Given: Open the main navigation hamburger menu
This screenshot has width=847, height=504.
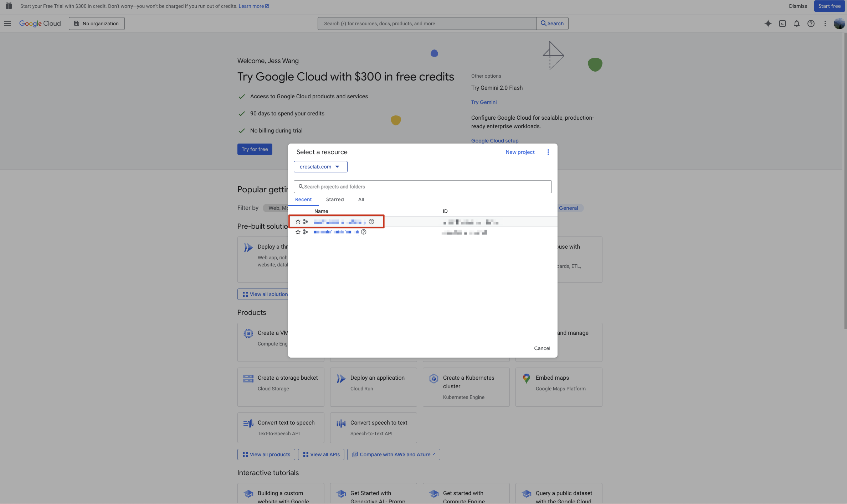Looking at the screenshot, I should (7, 24).
